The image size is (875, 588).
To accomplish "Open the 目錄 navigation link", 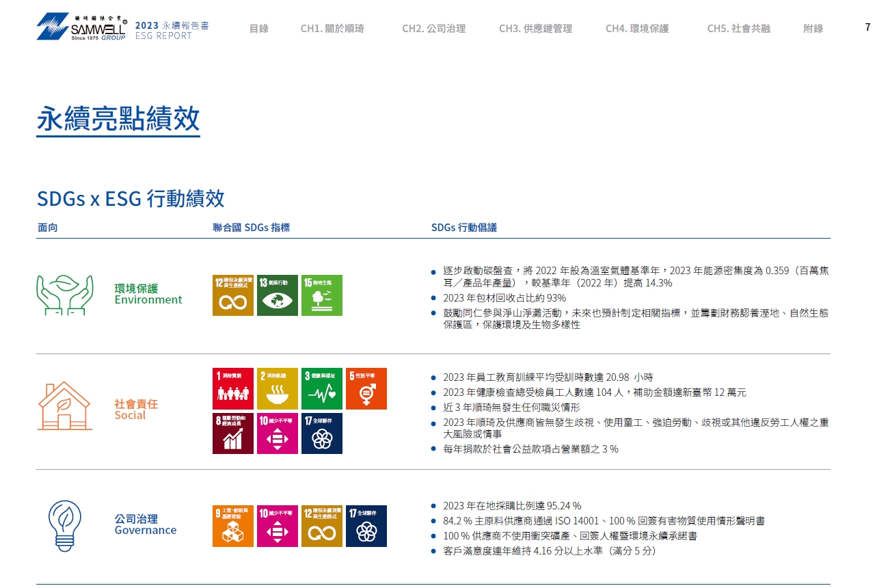I will (259, 28).
